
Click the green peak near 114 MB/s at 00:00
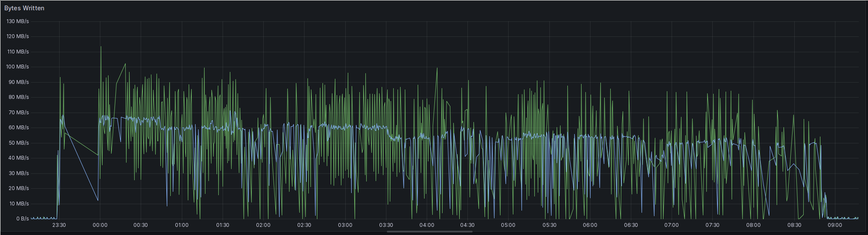point(101,47)
